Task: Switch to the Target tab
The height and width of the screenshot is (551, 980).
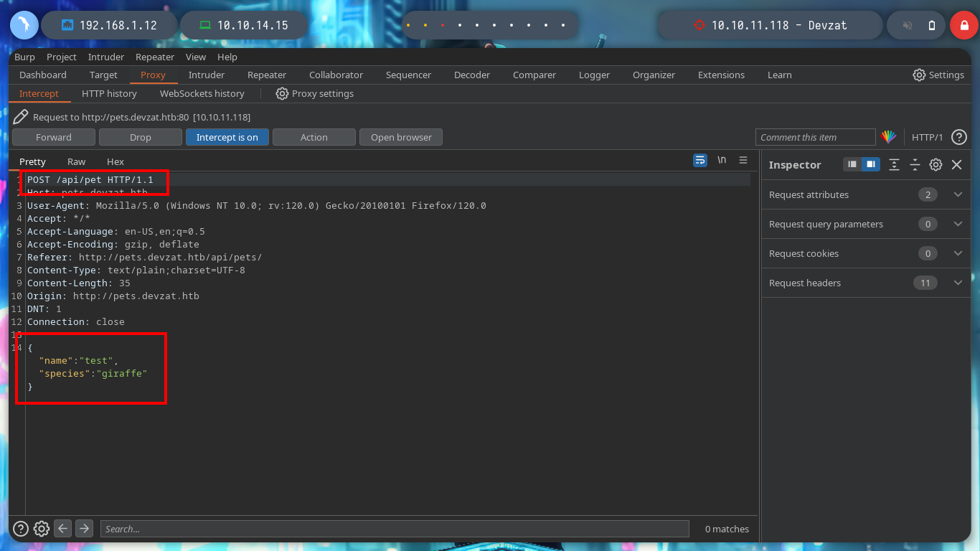Action: (x=103, y=75)
